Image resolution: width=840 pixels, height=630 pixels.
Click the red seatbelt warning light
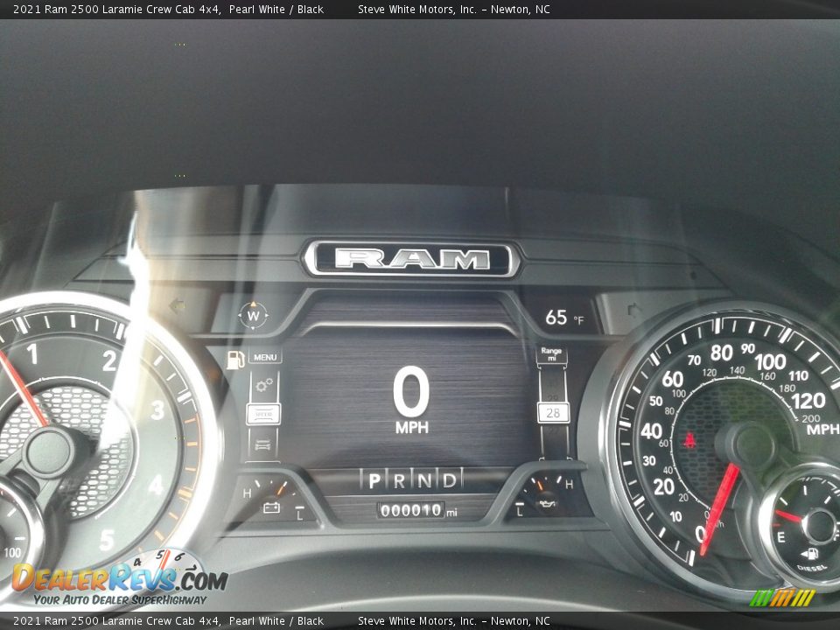click(x=689, y=441)
